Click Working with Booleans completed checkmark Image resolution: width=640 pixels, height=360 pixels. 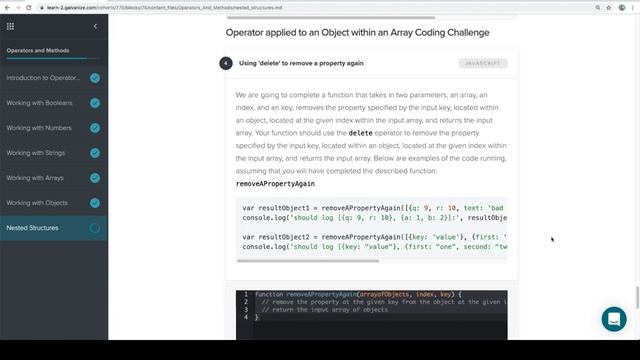click(95, 103)
